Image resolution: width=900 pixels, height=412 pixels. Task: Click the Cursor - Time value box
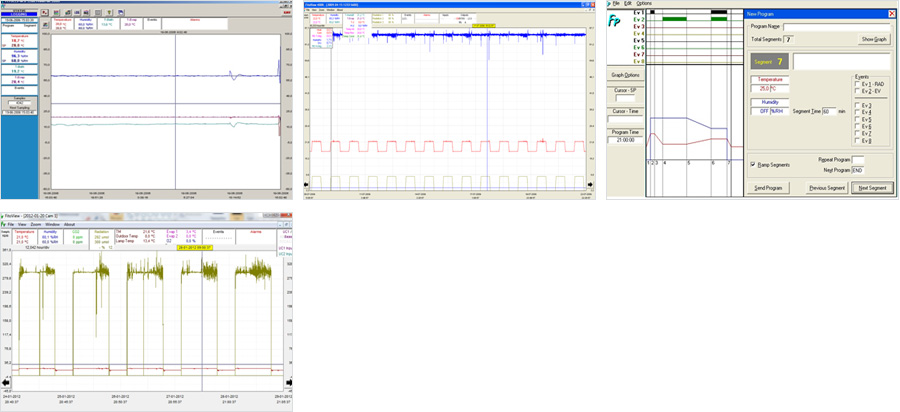(x=625, y=119)
